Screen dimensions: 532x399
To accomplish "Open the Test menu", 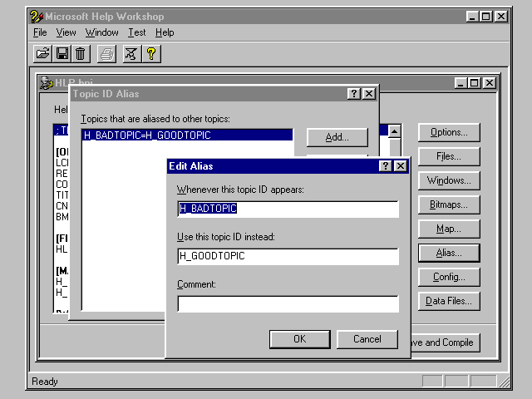I will (137, 32).
